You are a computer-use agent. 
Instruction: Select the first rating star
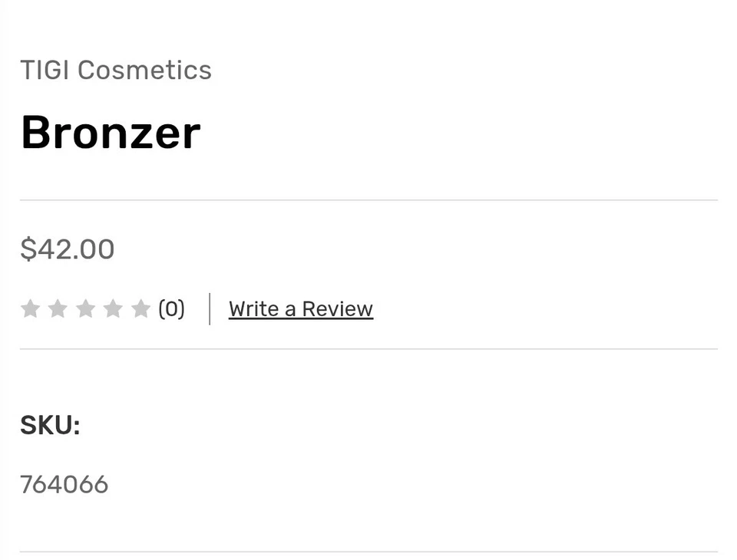coord(30,309)
